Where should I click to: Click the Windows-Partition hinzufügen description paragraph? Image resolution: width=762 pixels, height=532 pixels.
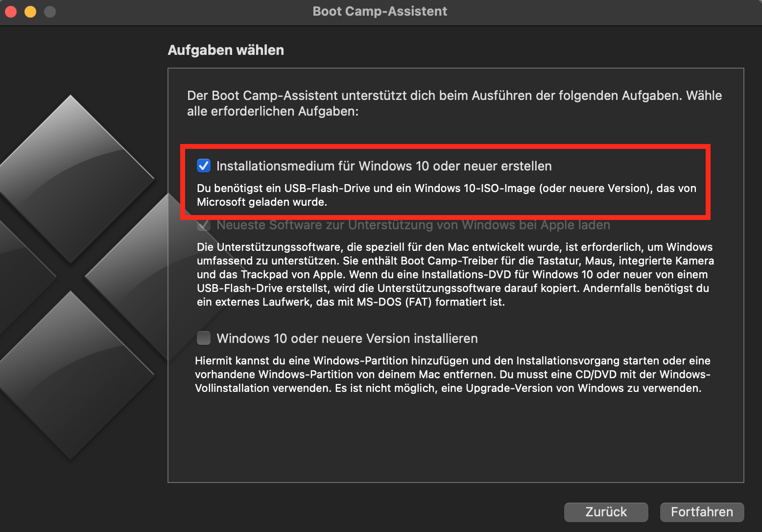[x=452, y=374]
